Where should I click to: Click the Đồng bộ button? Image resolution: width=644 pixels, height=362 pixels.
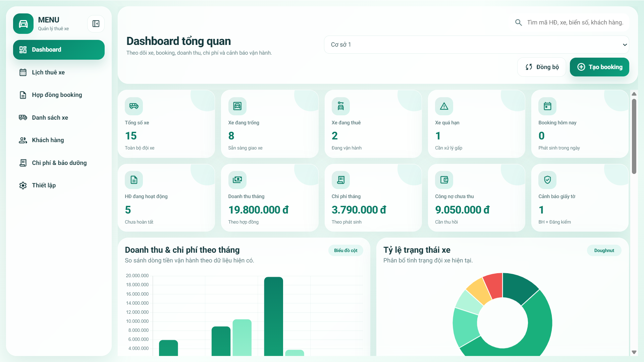tap(541, 67)
